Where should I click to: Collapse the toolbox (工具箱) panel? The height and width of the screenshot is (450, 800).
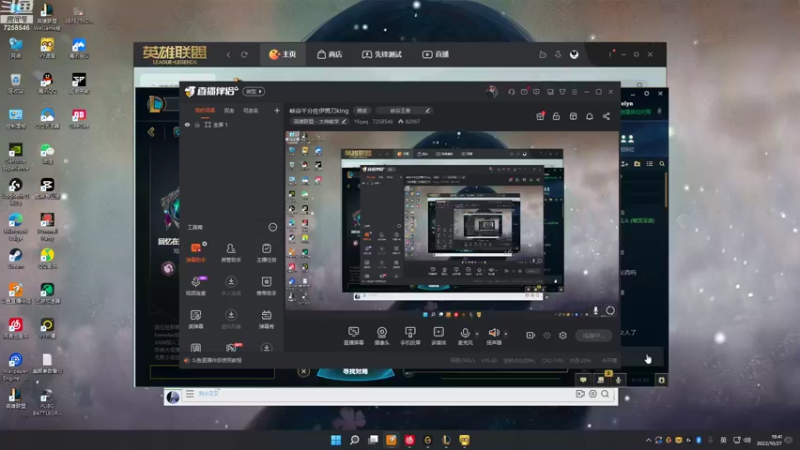pos(273,227)
